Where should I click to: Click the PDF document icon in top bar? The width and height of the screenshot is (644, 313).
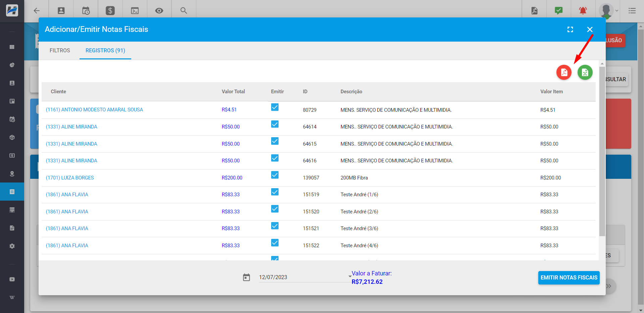pos(534,11)
